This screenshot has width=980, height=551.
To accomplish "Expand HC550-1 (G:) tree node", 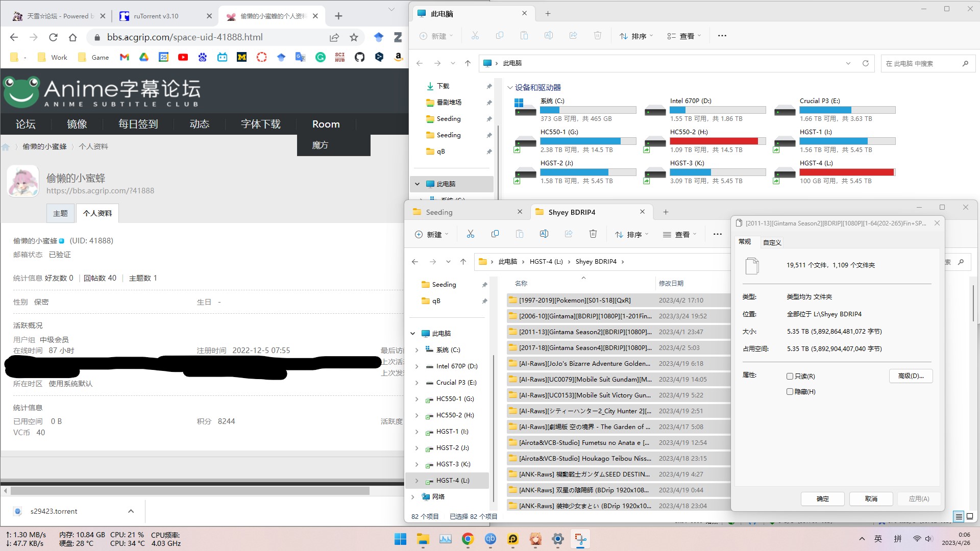I will (416, 399).
